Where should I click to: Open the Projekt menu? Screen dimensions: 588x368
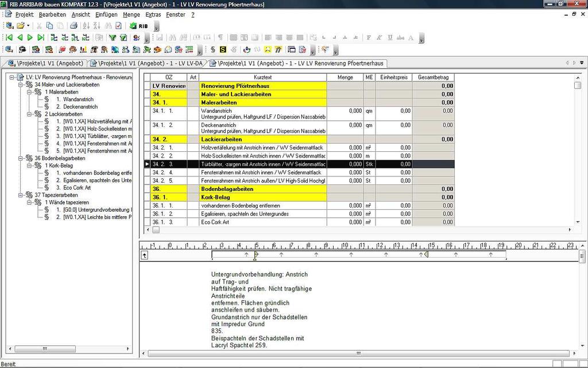point(24,14)
